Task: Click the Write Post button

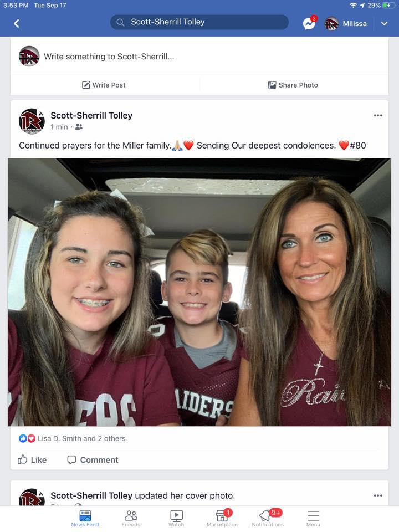Action: click(x=104, y=85)
